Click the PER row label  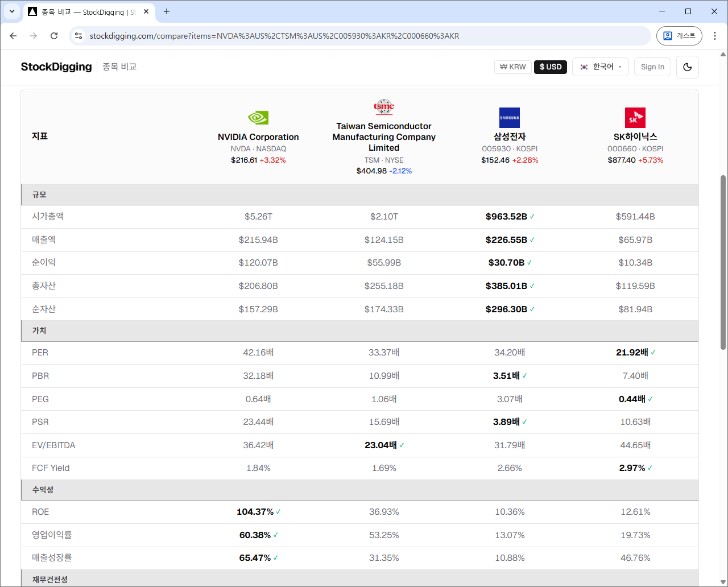(40, 353)
